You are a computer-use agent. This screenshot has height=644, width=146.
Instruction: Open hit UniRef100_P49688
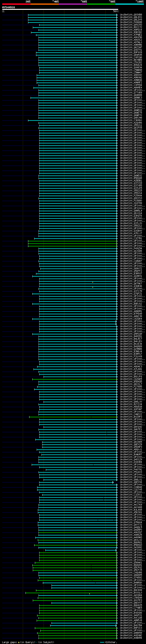click(x=131, y=22)
